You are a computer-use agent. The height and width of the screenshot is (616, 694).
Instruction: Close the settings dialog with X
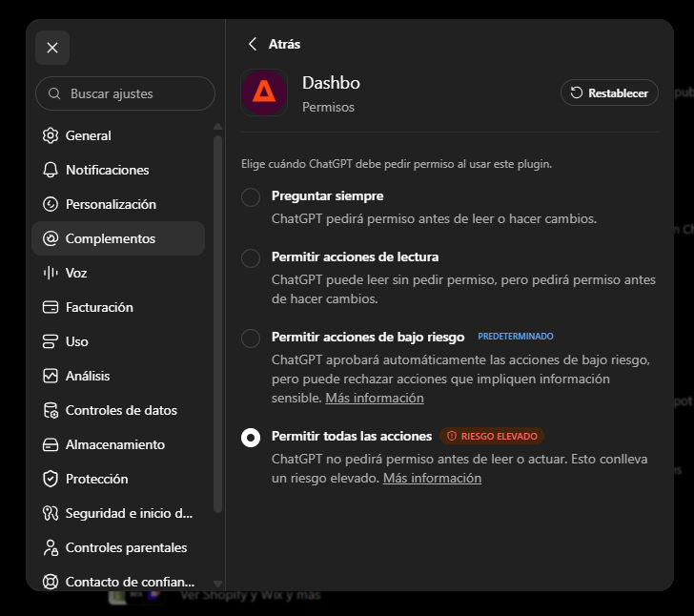point(52,48)
